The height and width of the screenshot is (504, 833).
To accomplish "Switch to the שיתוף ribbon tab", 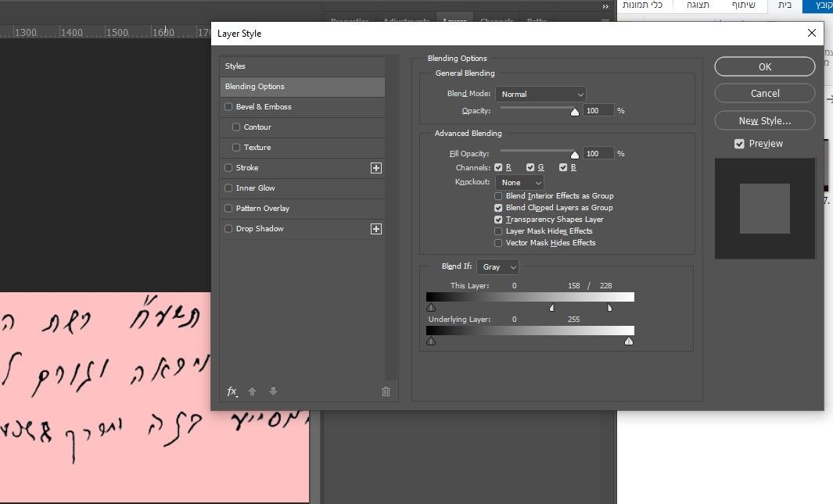I will [743, 5].
